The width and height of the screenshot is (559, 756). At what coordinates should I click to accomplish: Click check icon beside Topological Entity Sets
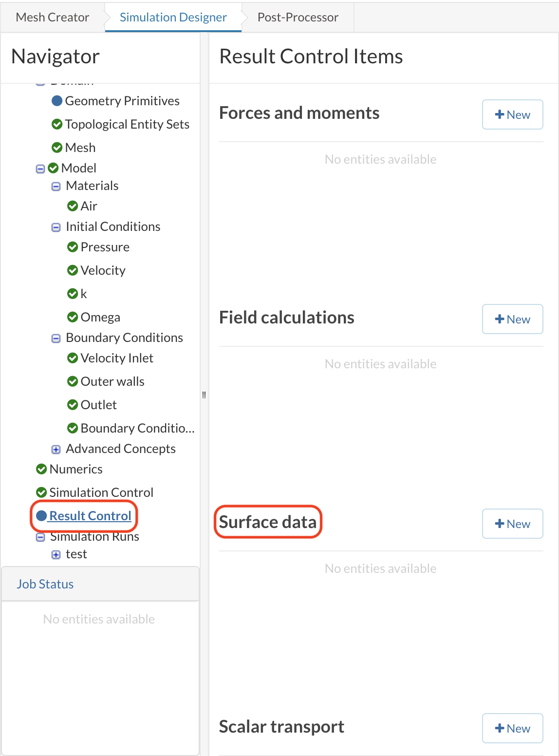pyautogui.click(x=57, y=124)
